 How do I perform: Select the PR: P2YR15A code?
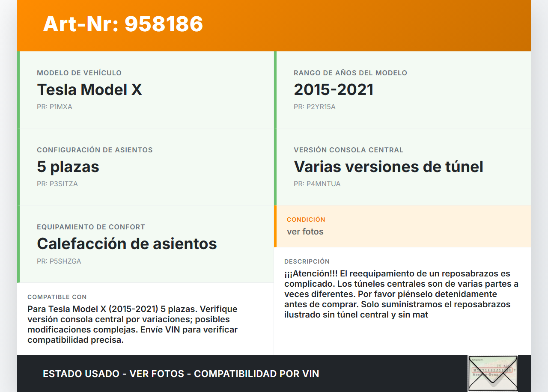pyautogui.click(x=315, y=107)
